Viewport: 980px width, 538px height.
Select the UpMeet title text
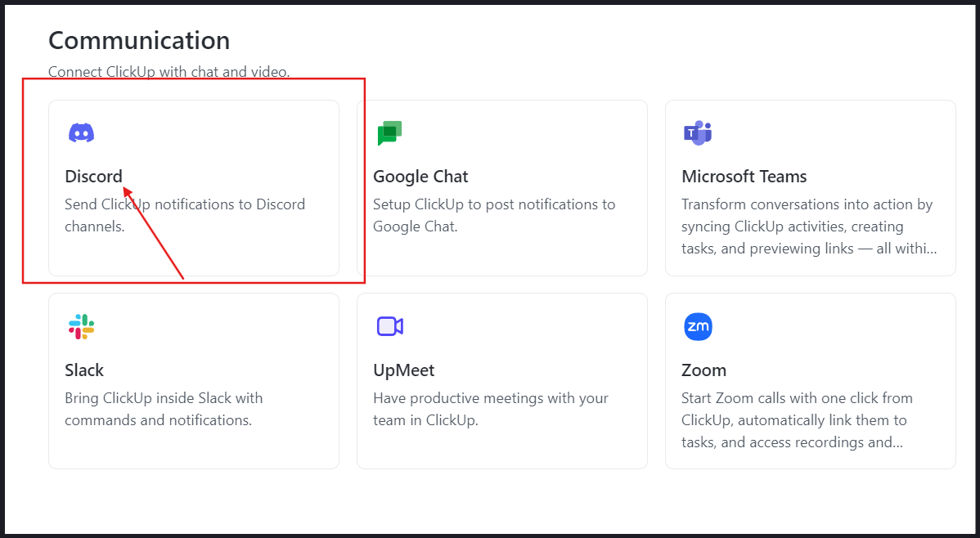(x=404, y=370)
